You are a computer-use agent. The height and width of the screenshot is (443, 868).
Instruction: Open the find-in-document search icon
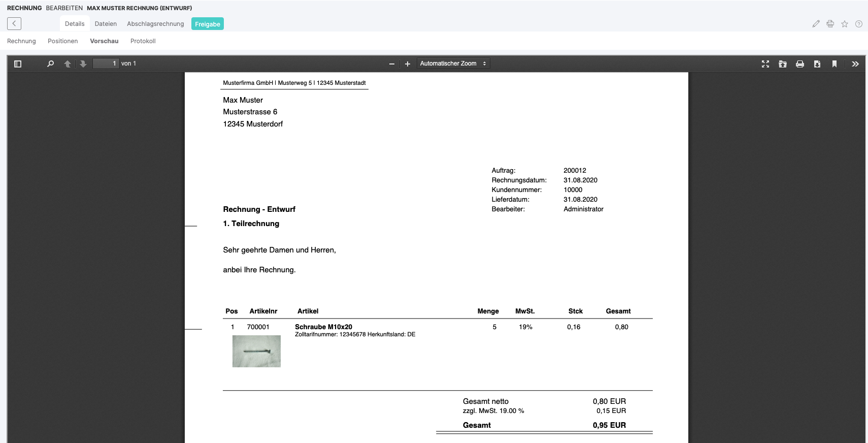[x=50, y=64]
